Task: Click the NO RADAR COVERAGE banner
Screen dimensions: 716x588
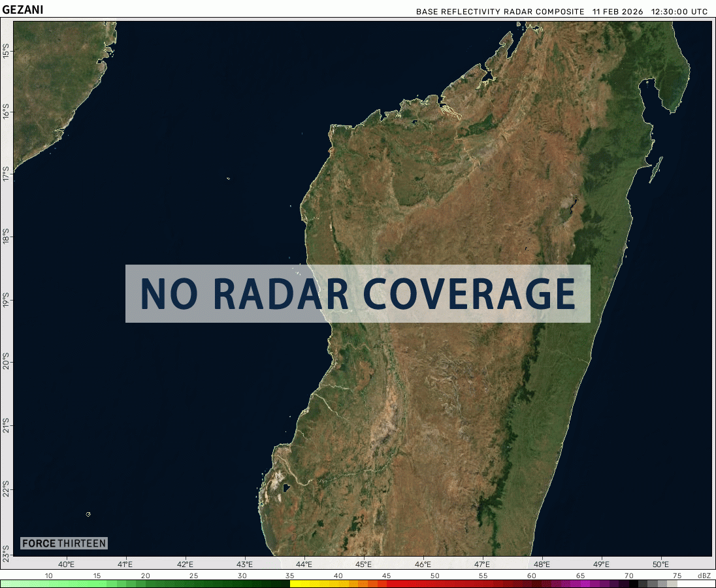Action: click(x=357, y=293)
